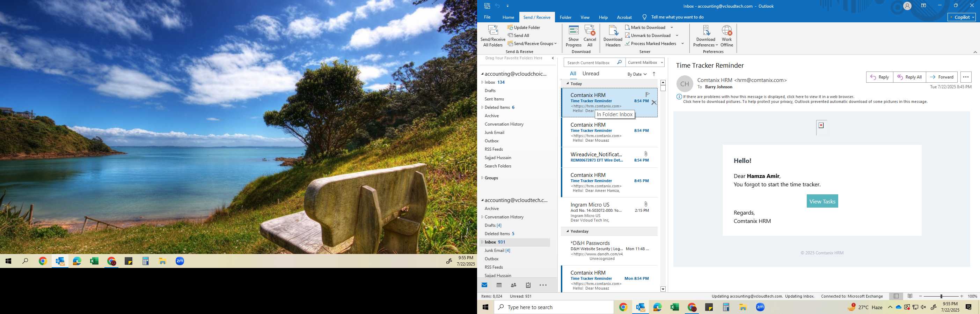Click the search magnifier in mailbox search box
This screenshot has width=980, height=314.
click(619, 62)
